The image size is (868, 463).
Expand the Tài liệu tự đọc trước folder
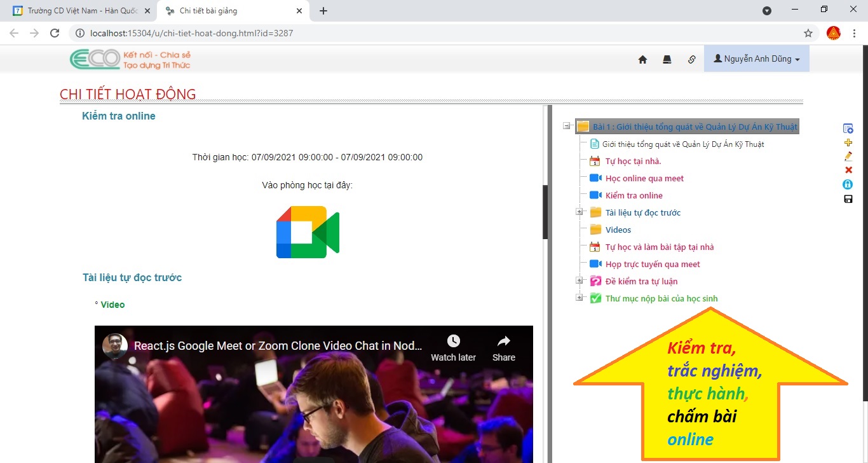(x=579, y=212)
